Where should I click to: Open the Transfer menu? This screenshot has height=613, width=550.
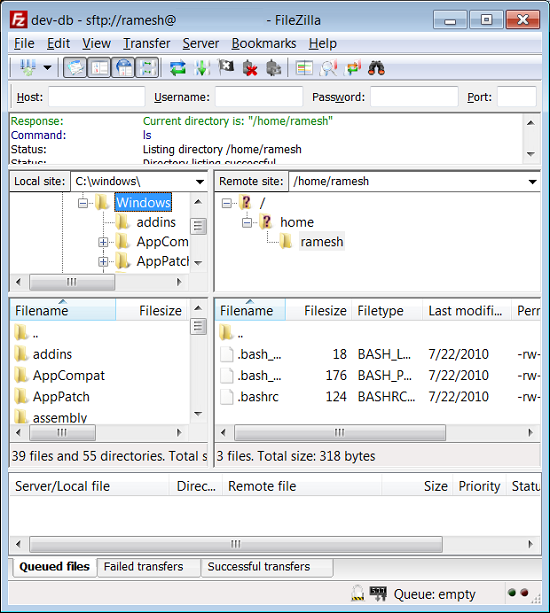147,43
